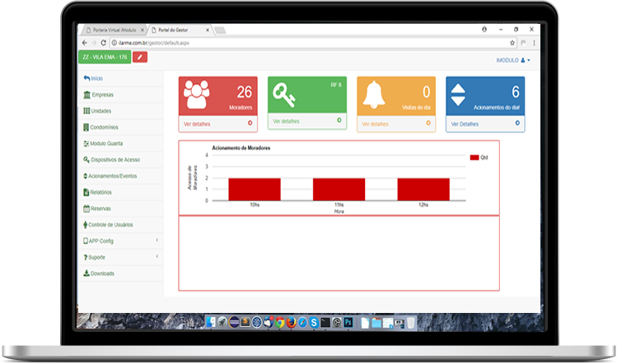Bookmark page with the star icon
This screenshot has width=617, height=364.
pyautogui.click(x=512, y=42)
